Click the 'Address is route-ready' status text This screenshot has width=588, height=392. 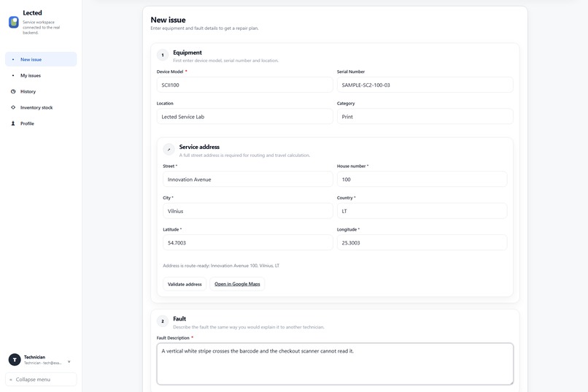point(221,266)
